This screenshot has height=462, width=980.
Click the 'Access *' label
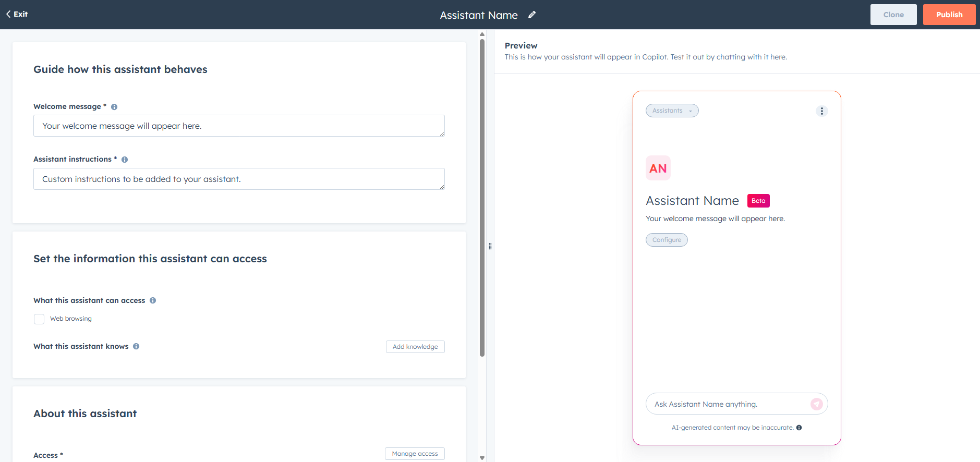pyautogui.click(x=48, y=455)
